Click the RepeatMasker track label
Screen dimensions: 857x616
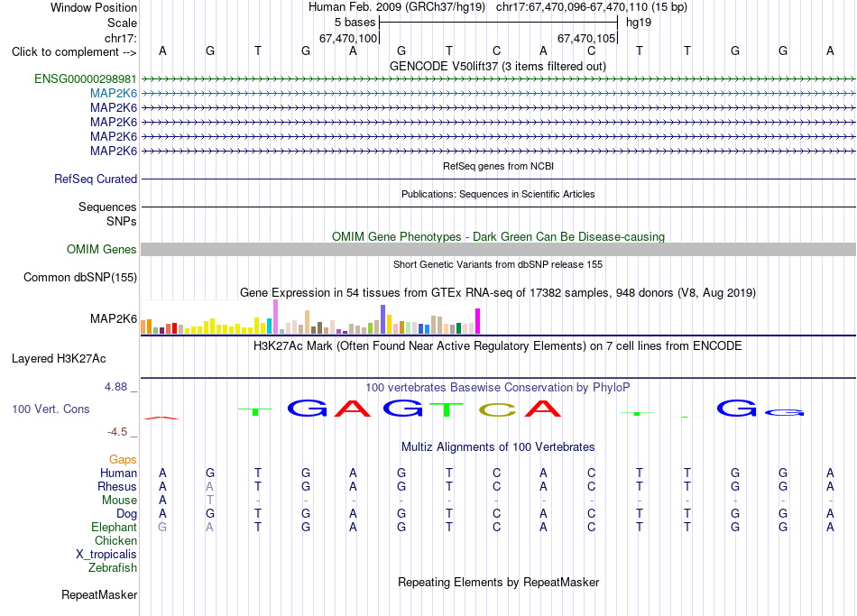pyautogui.click(x=99, y=594)
